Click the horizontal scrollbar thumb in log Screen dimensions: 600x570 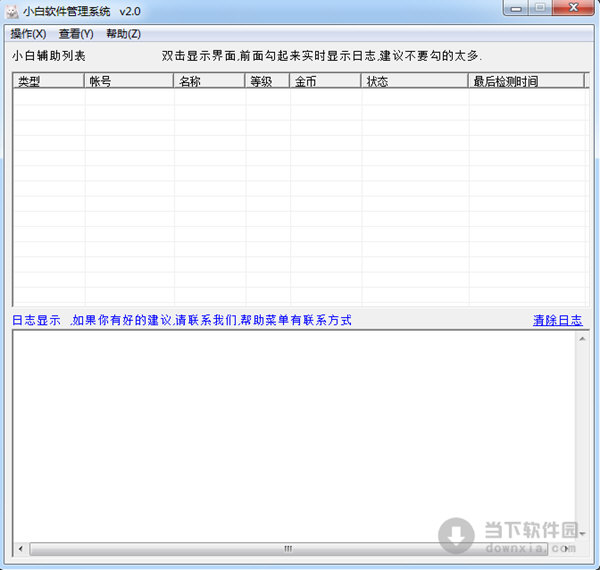pyautogui.click(x=289, y=549)
